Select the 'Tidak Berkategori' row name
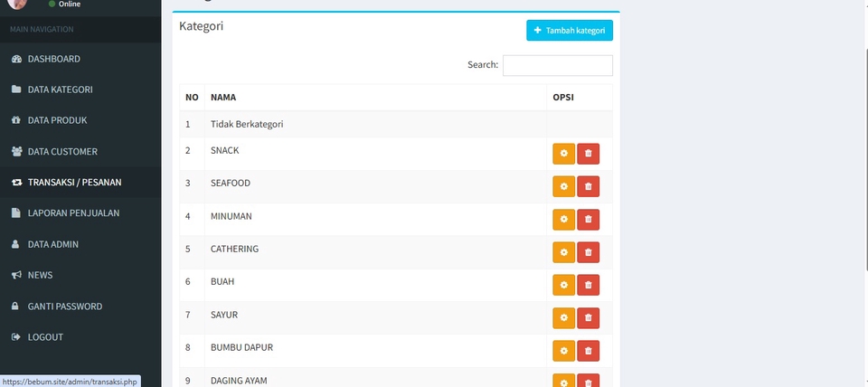The width and height of the screenshot is (868, 387). click(x=247, y=124)
